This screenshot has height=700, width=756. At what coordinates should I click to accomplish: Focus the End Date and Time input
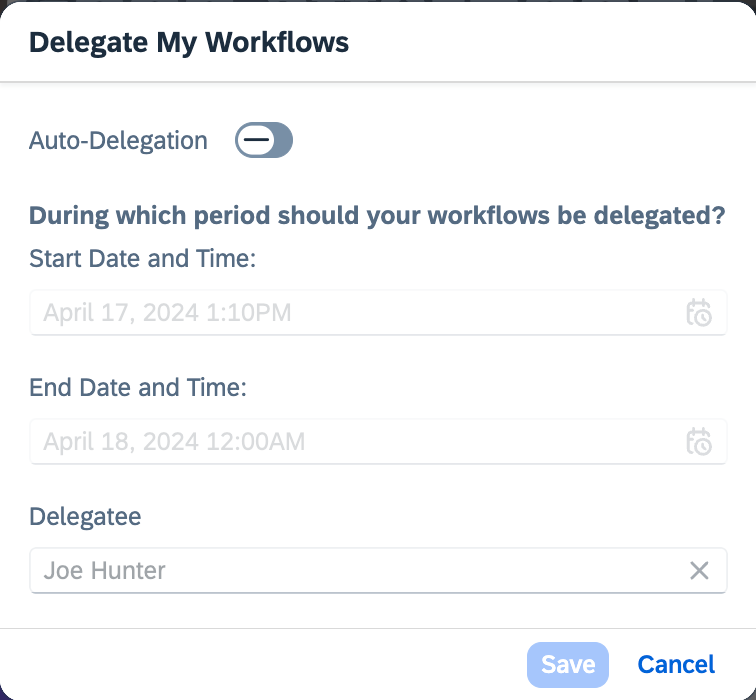(x=378, y=441)
